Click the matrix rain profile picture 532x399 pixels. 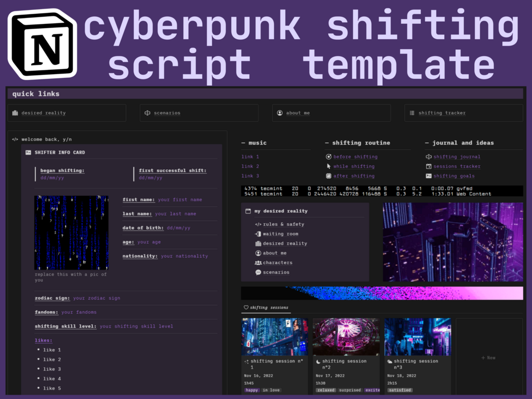71,232
